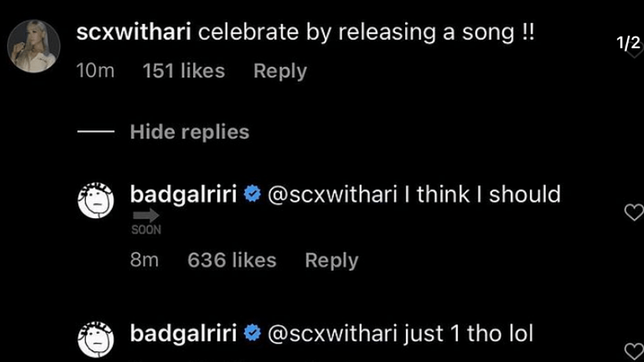
Task: Like the 'I think I should' reply
Action: pos(634,212)
